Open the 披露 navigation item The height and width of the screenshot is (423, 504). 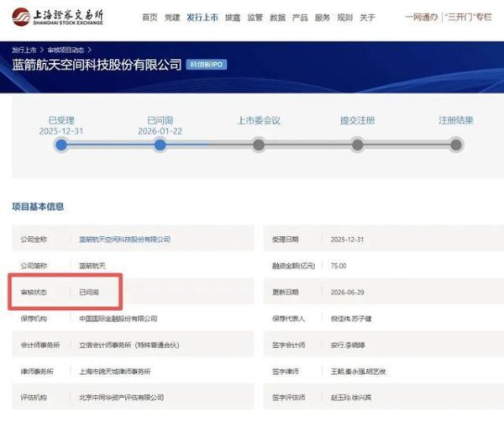point(233,18)
